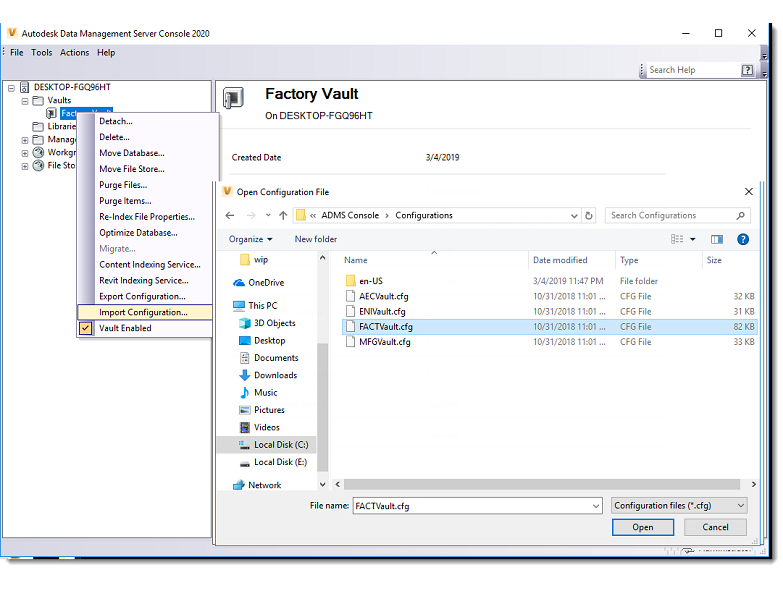Viewport: 783px width, 589px height.
Task: Choose Import Configuration... from context menu
Action: [x=145, y=312]
